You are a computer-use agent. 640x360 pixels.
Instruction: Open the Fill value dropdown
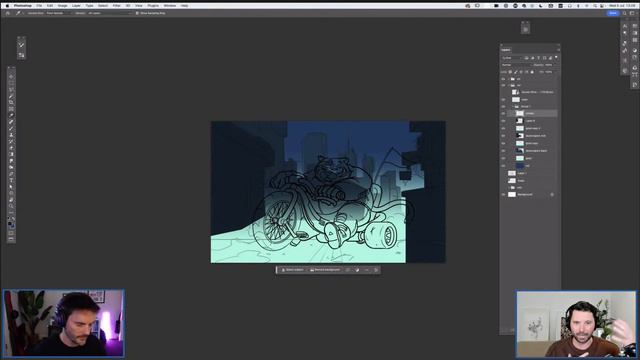coord(550,72)
